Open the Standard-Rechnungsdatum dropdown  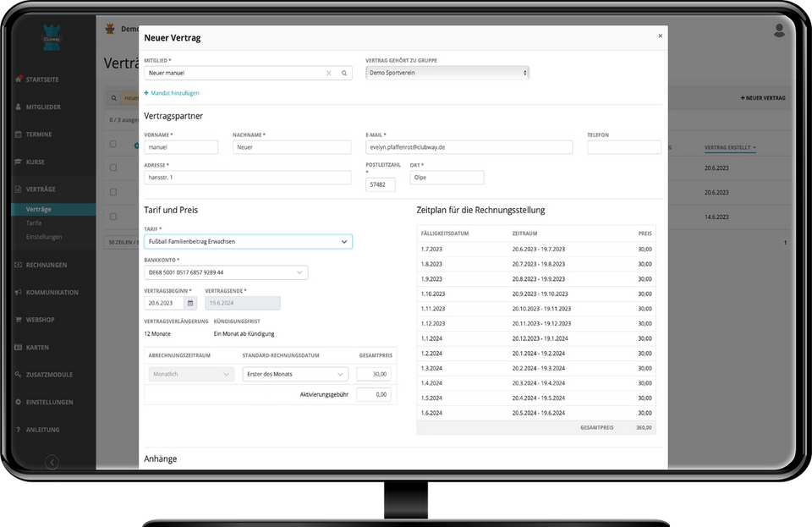pos(295,374)
